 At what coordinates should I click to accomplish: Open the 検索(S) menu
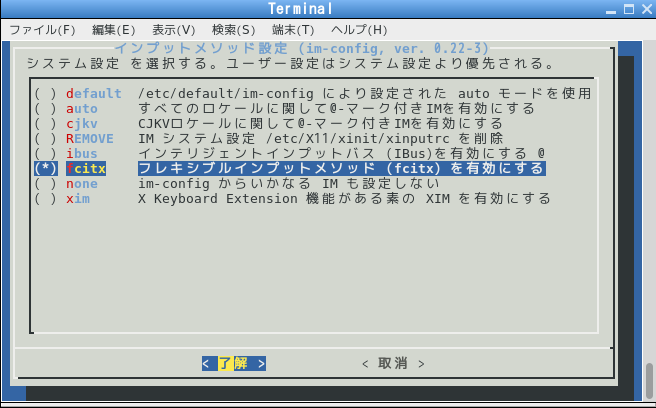[233, 30]
